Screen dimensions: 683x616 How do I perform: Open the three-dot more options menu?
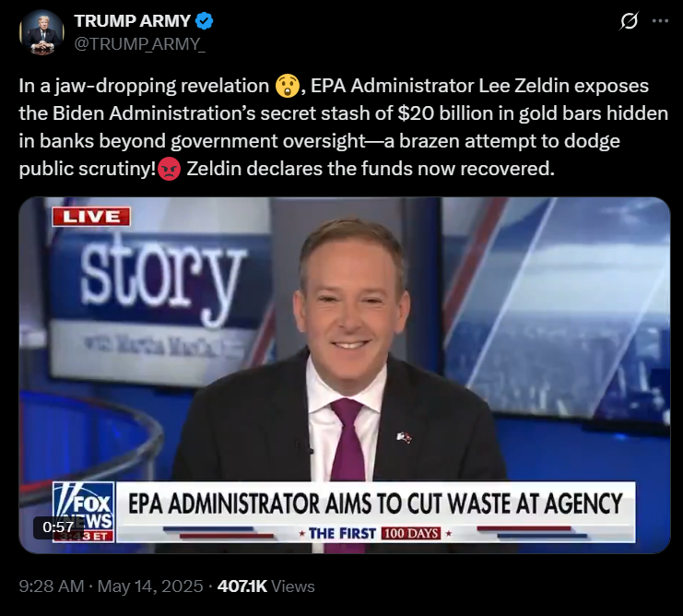660,21
